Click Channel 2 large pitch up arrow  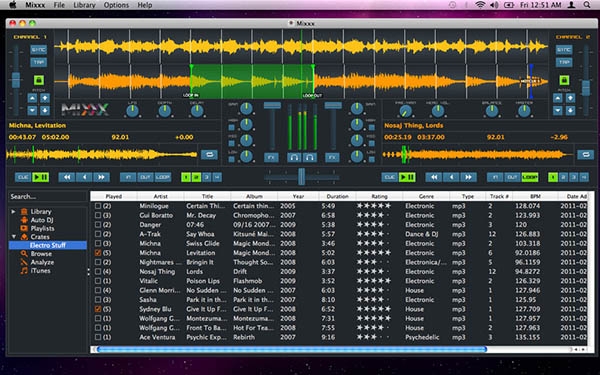coord(570,98)
